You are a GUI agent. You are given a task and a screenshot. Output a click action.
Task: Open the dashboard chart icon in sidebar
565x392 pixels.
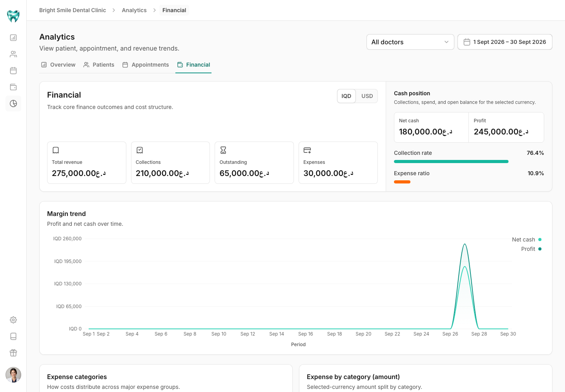point(13,38)
